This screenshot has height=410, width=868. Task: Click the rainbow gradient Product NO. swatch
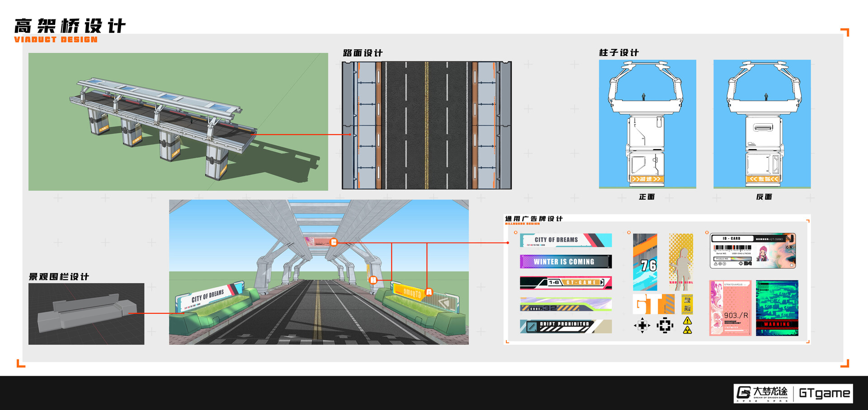click(x=741, y=259)
